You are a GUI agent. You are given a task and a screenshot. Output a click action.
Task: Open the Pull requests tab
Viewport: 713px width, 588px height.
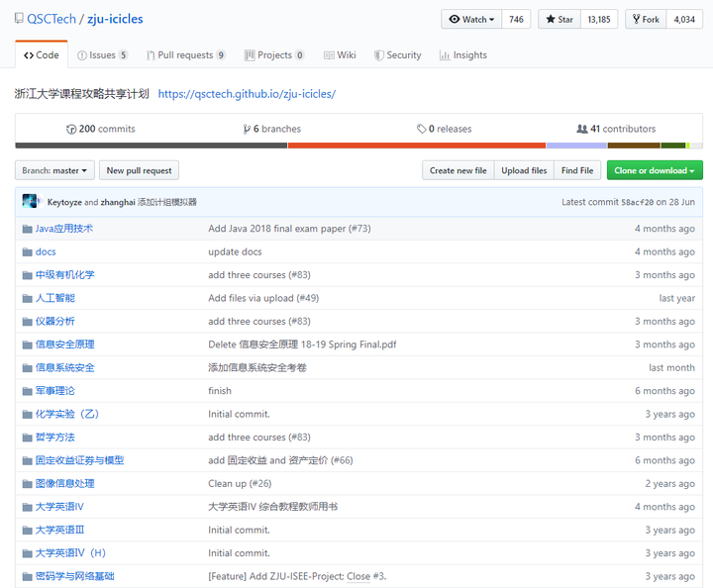pyautogui.click(x=185, y=55)
